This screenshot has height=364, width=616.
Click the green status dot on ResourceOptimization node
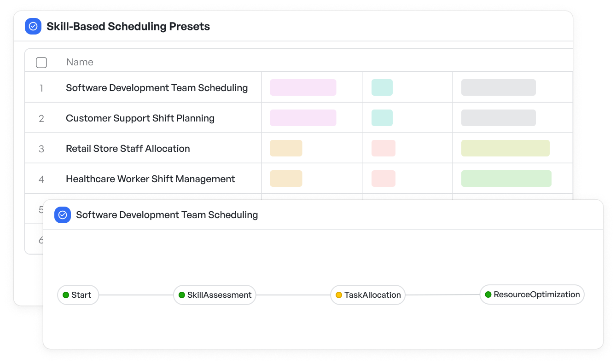(x=488, y=295)
